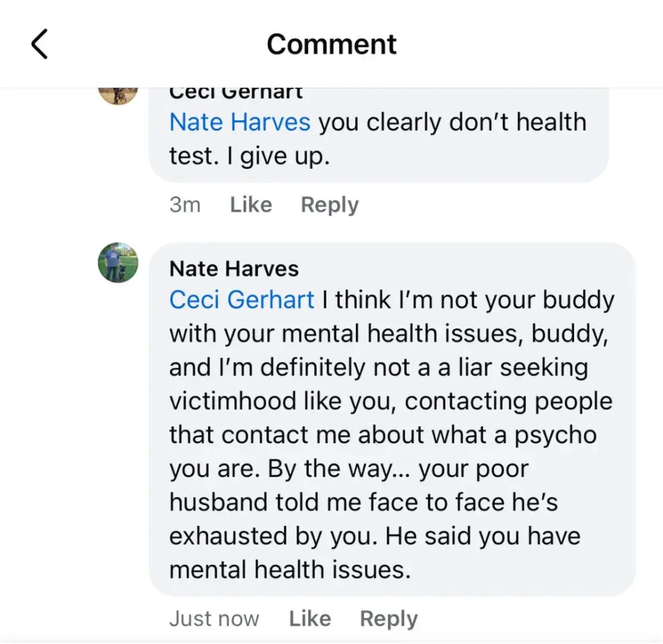The image size is (663, 644).
Task: Tap the Comment header title
Action: 331,44
